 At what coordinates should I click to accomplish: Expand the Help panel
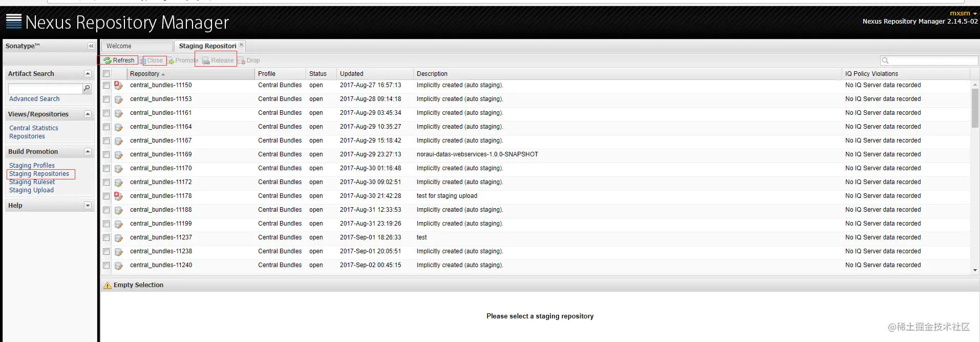[x=88, y=206]
